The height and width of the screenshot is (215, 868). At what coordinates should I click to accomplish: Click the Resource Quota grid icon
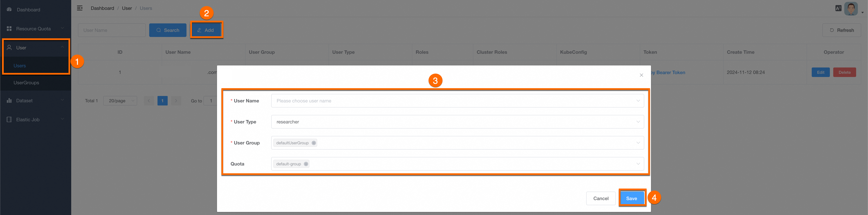click(9, 29)
